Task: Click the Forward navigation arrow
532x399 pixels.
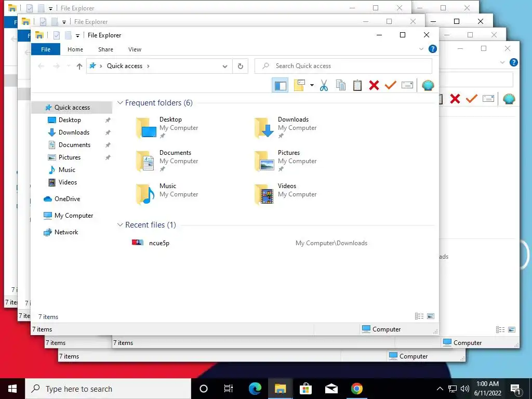Action: click(56, 66)
